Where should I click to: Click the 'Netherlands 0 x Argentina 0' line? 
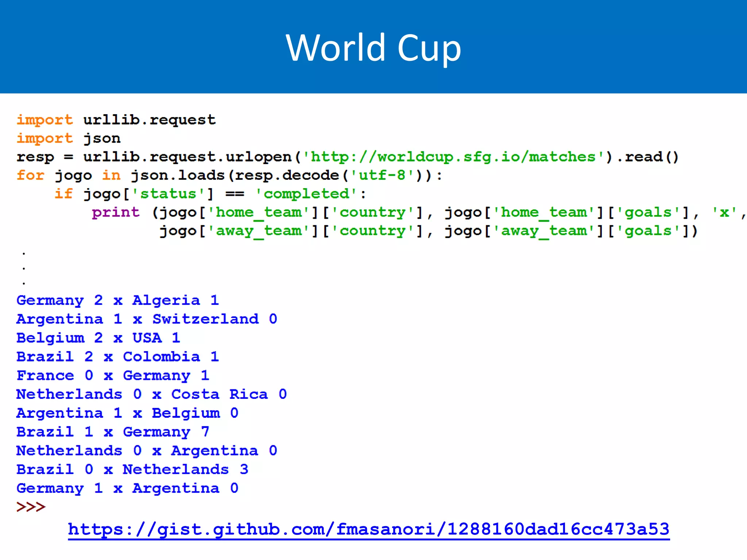point(147,451)
